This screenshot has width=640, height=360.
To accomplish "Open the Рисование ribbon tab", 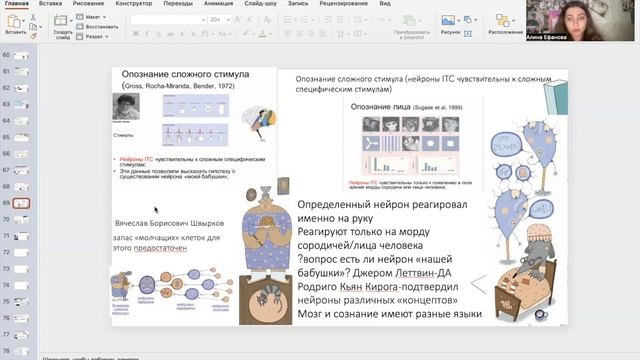I will click(88, 3).
